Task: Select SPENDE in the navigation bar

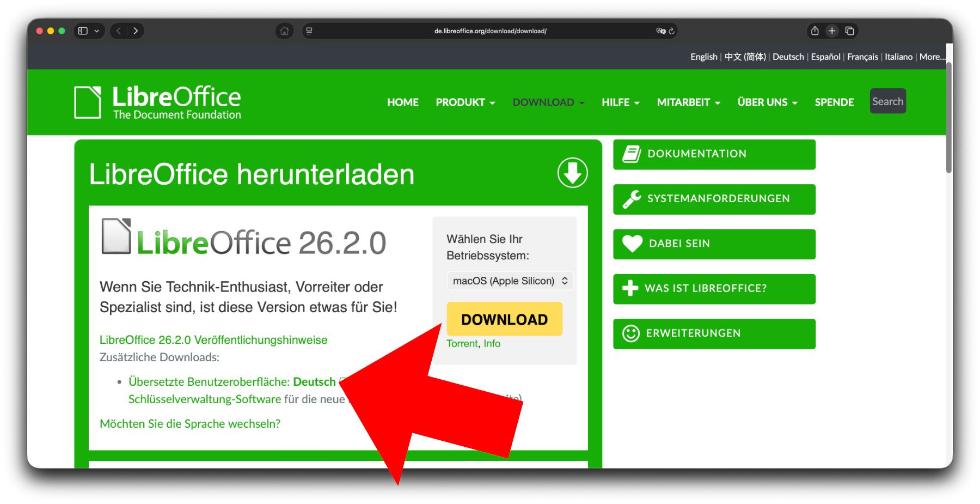Action: click(834, 102)
